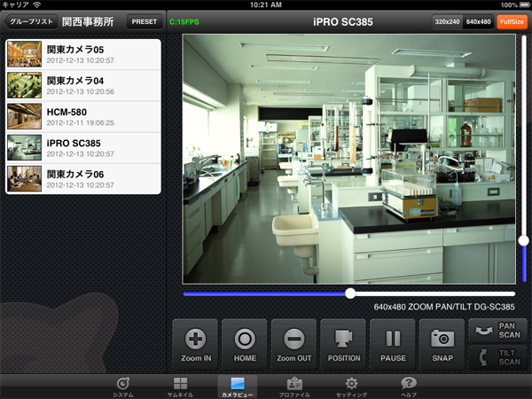Open the POSITION preset control
The height and width of the screenshot is (399, 532).
343,343
